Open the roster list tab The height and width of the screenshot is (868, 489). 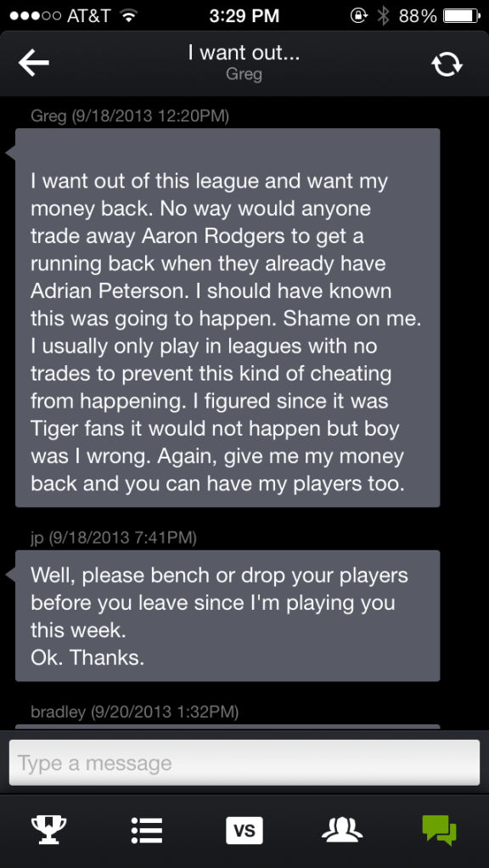(147, 831)
